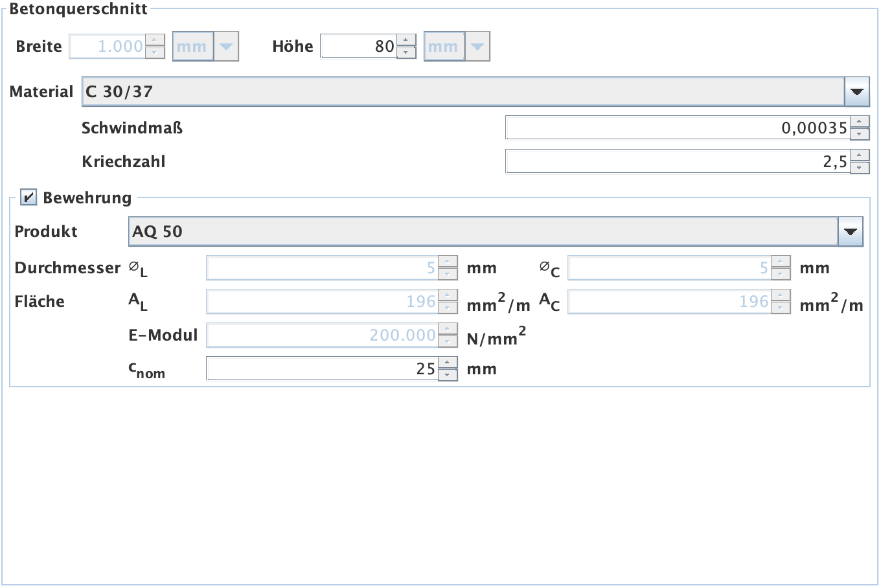Click the Höhe input field
The height and width of the screenshot is (588, 881).
point(358,47)
